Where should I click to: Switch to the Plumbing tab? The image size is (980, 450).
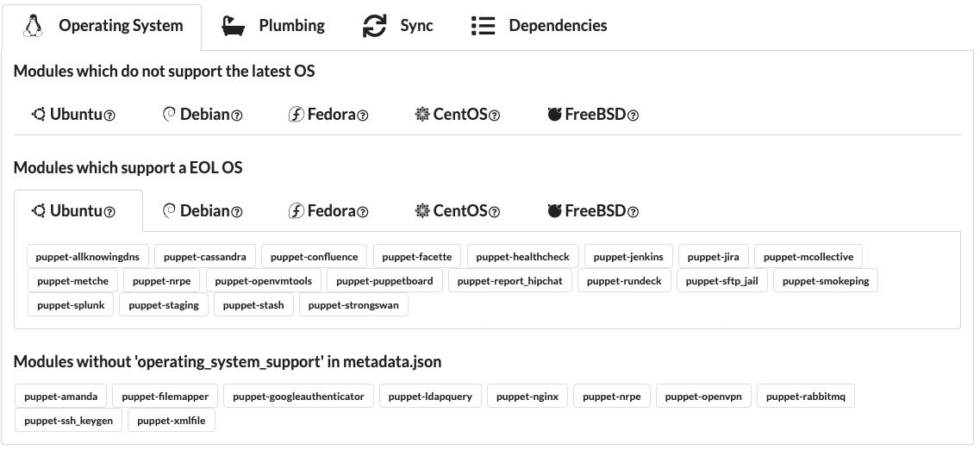[x=273, y=26]
